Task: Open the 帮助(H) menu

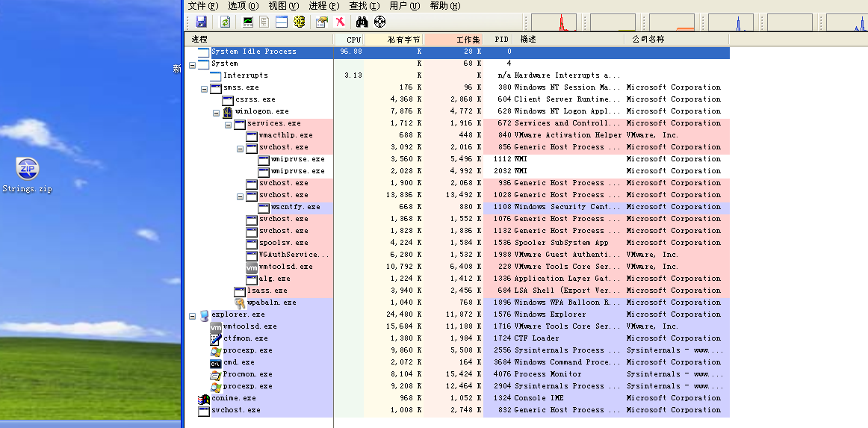Action: (445, 6)
